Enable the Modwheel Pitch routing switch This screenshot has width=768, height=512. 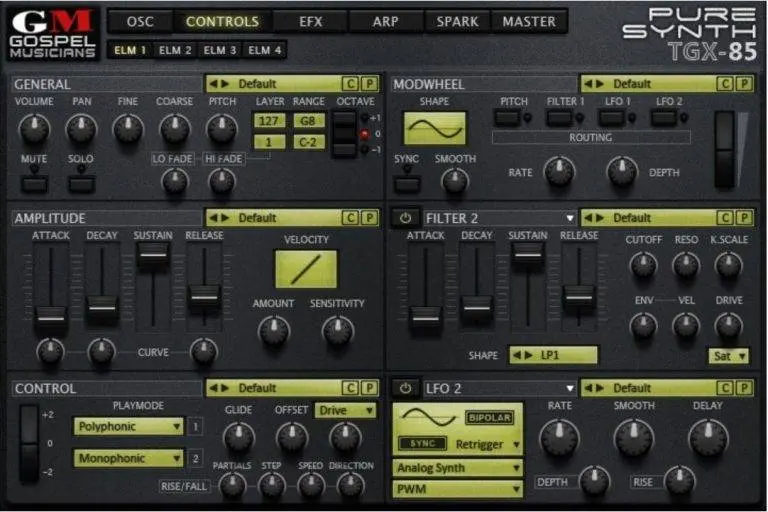(507, 118)
